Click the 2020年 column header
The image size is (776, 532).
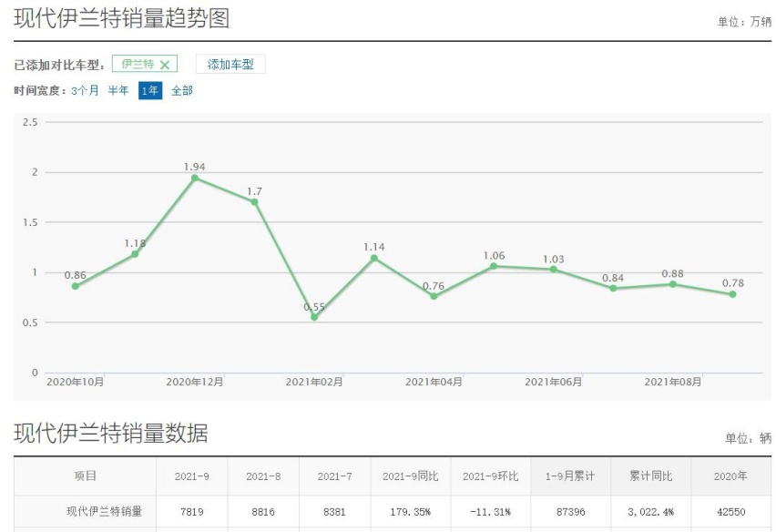(x=730, y=476)
